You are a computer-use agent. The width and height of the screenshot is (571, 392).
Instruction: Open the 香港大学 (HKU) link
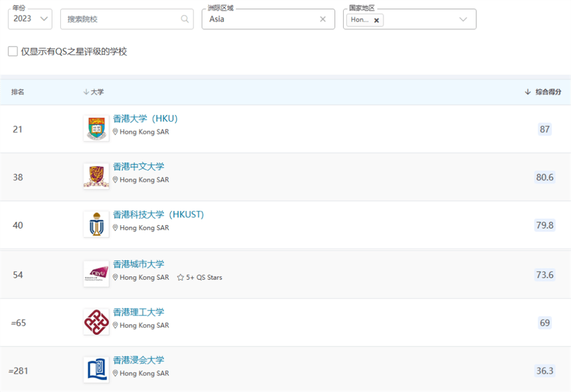coord(145,119)
